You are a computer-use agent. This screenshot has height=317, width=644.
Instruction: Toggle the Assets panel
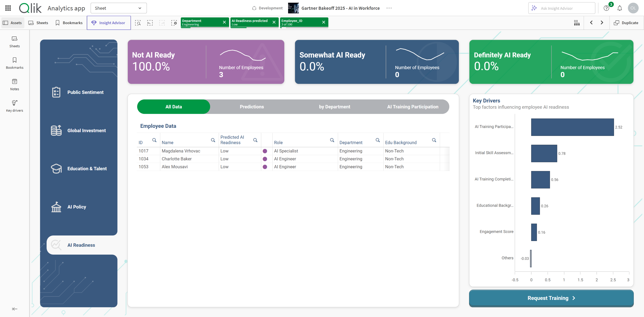(13, 23)
